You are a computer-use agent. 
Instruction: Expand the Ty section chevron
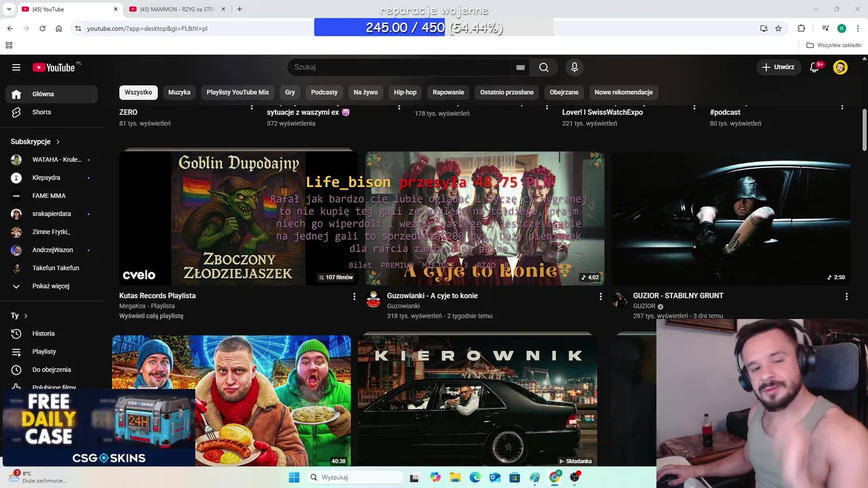click(x=26, y=316)
